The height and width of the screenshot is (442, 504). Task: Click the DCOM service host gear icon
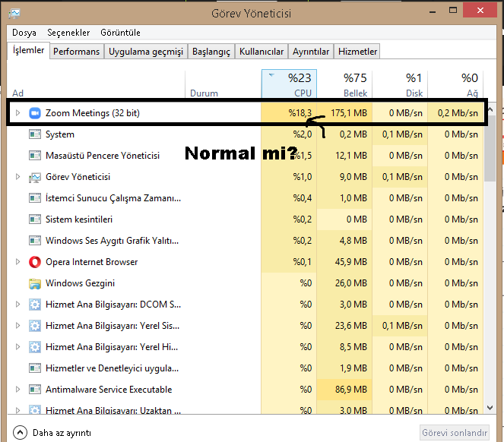pos(35,305)
